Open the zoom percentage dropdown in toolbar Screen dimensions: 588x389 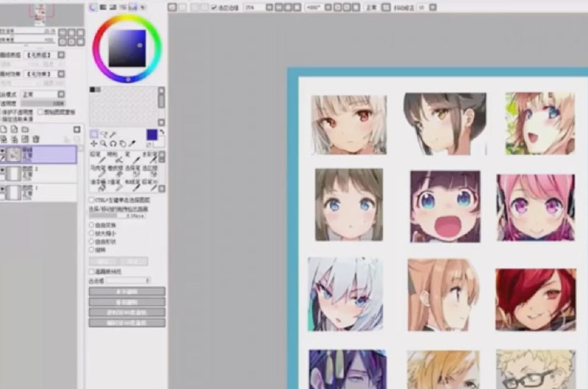[269, 7]
